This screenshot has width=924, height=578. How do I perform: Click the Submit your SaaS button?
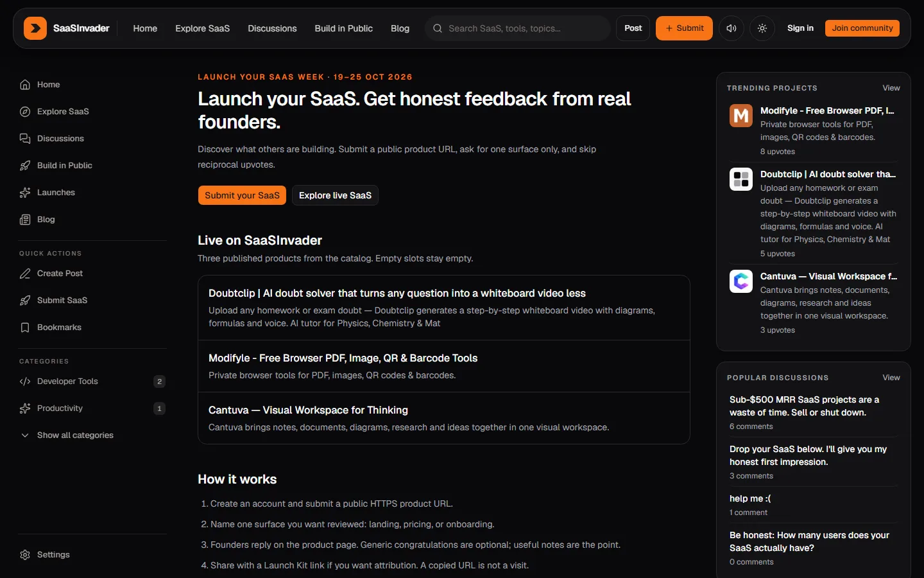pyautogui.click(x=242, y=195)
